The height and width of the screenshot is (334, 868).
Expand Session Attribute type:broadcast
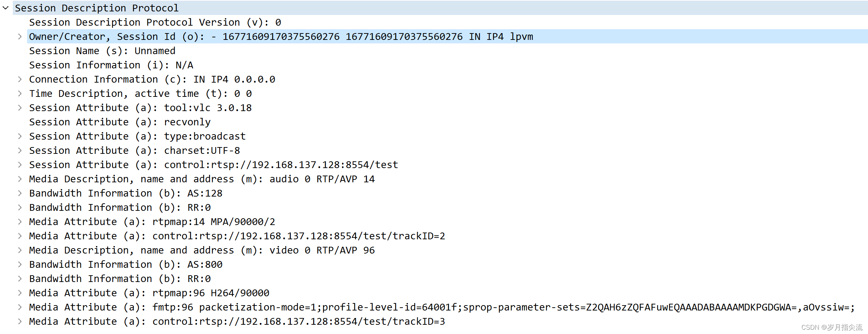pos(20,136)
